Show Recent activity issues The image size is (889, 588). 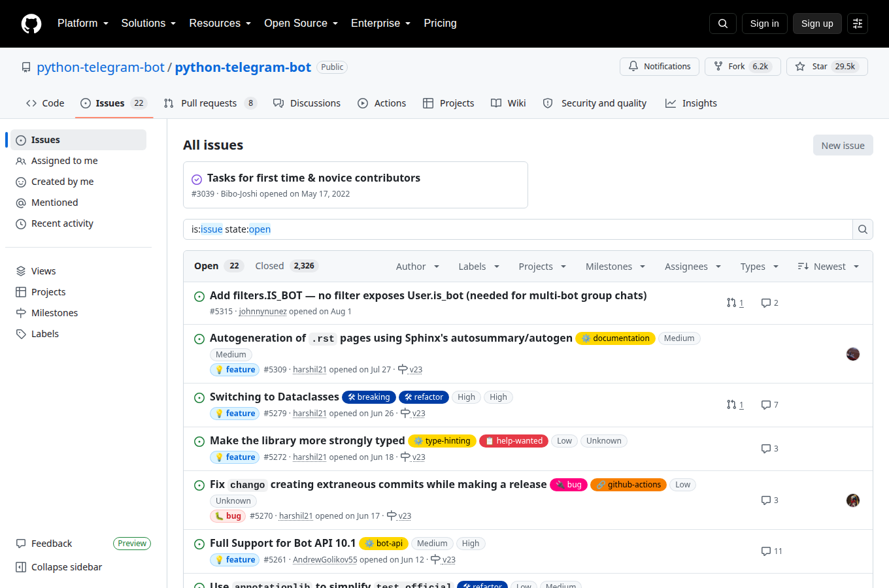click(78, 223)
